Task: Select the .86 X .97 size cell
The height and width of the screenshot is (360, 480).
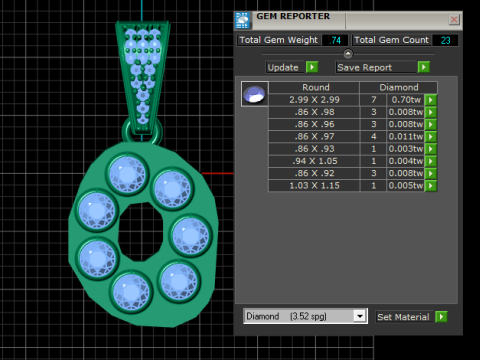Action: pos(314,136)
